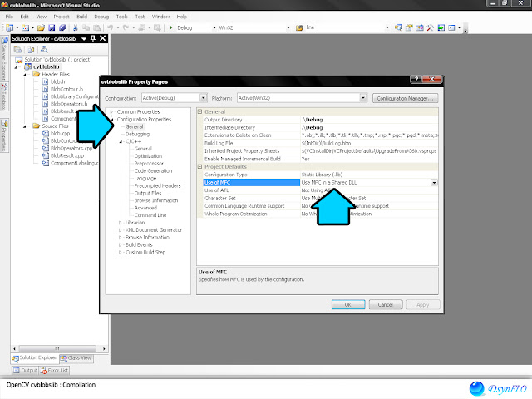Click the Redo arrow icon

coord(126,27)
